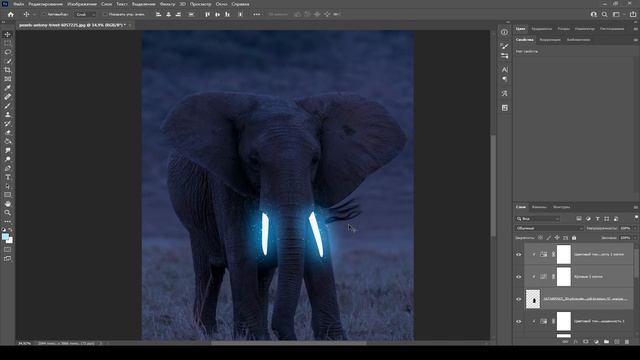Select the Pen tool
Screen dimensions: 640x360
click(x=7, y=168)
